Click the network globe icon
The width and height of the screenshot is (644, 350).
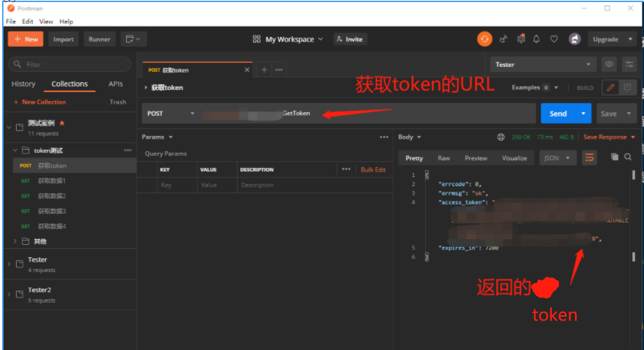tap(500, 137)
